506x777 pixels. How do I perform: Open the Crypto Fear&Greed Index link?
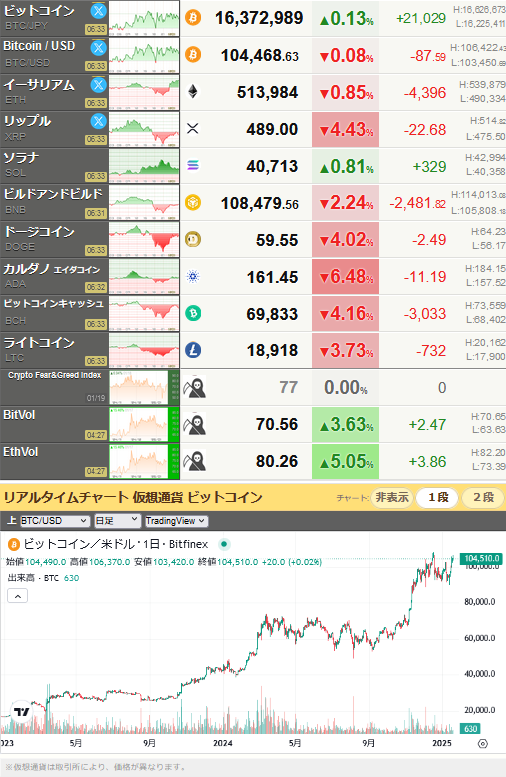pos(54,375)
